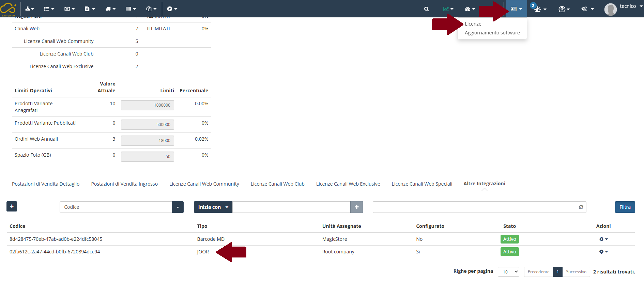Open the barcode icon menu

tap(131, 9)
